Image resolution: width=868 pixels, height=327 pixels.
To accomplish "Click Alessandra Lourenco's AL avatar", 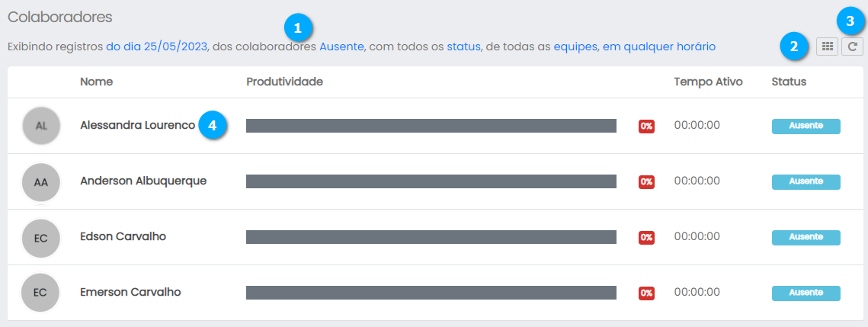I will pos(41,126).
